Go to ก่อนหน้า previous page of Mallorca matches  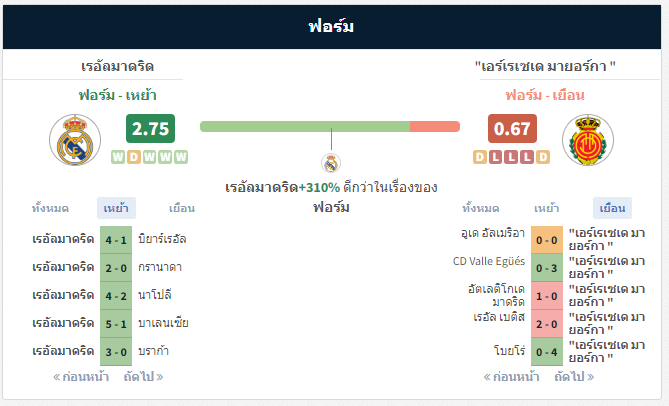pos(511,377)
